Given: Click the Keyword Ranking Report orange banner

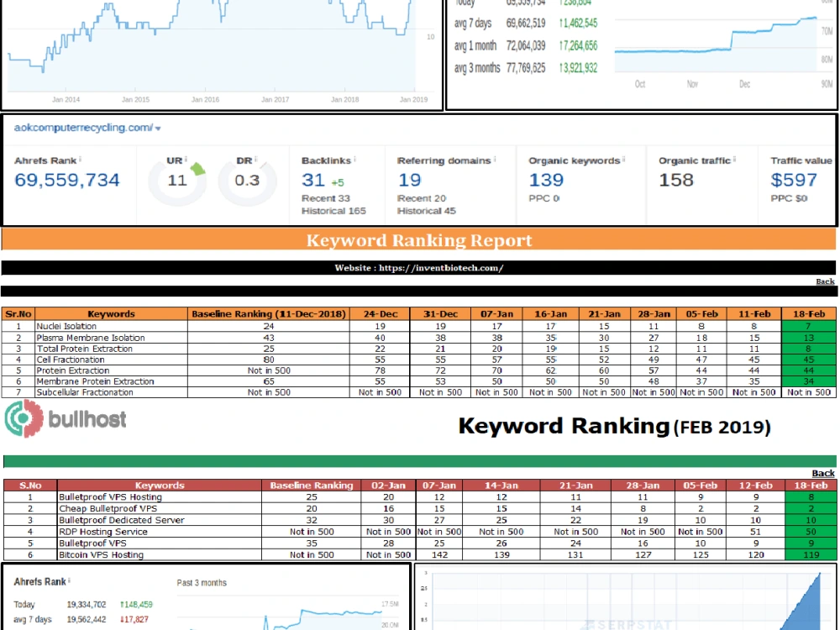Looking at the screenshot, I should 419,240.
